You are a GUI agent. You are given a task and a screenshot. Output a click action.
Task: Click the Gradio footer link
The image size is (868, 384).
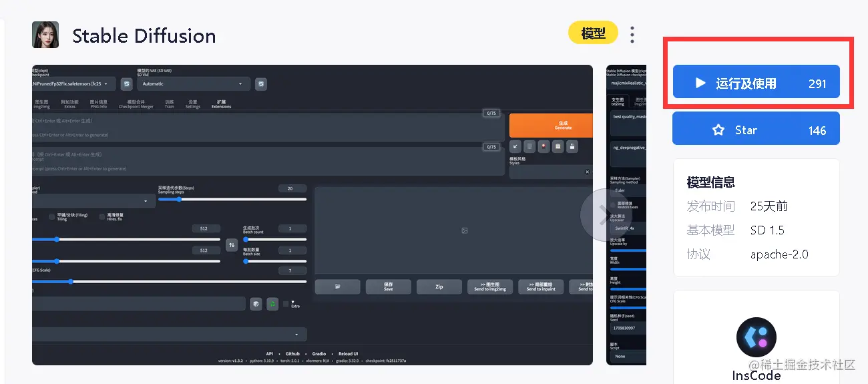pos(319,354)
